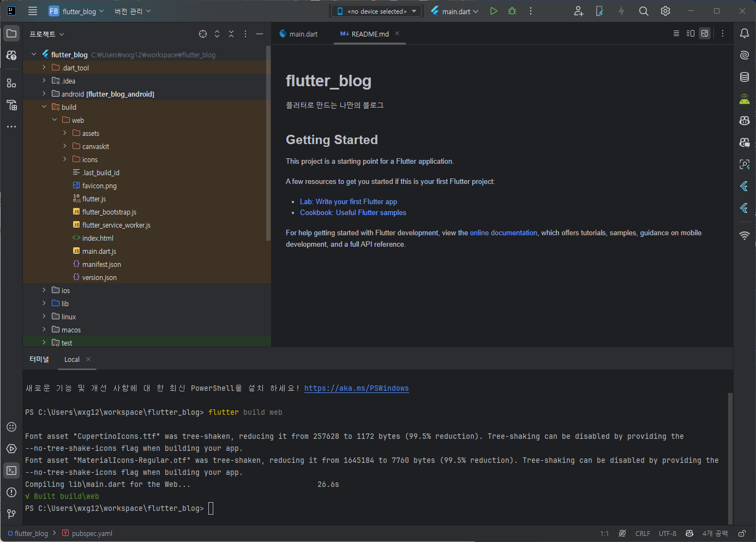Open Git tool window icon

(11, 514)
